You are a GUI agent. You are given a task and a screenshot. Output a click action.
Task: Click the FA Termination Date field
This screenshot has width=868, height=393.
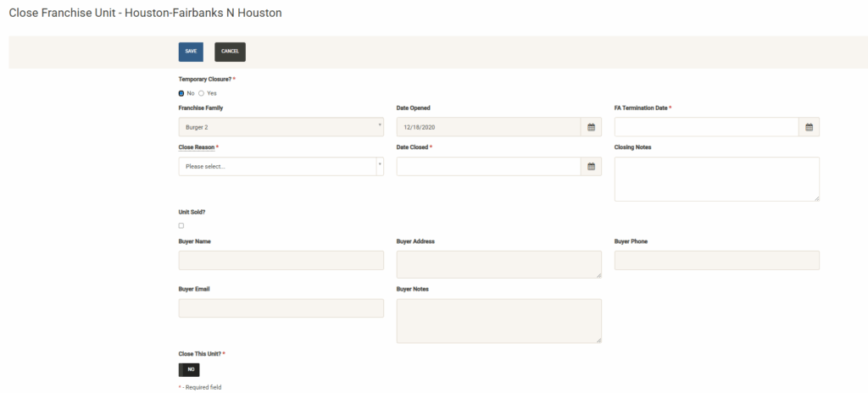[706, 127]
